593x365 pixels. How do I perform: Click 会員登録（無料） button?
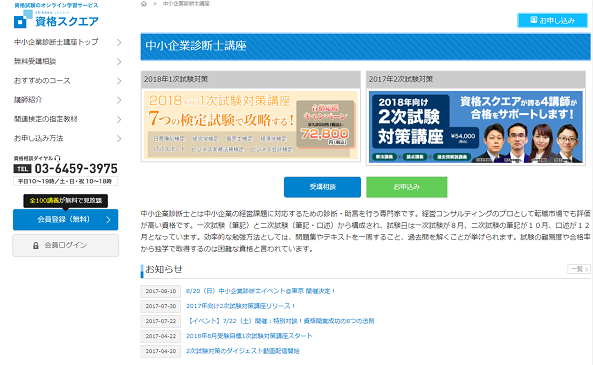(65, 220)
